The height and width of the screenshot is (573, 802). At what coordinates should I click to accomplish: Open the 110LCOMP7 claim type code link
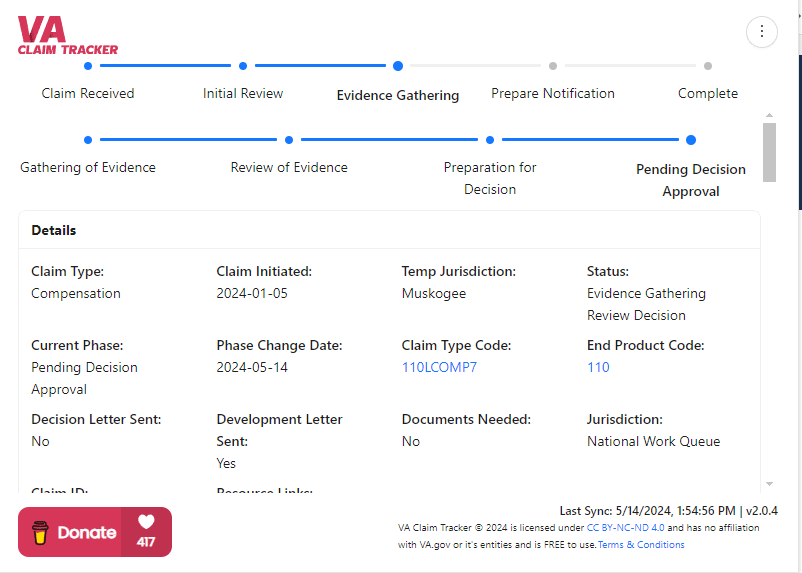(x=439, y=367)
